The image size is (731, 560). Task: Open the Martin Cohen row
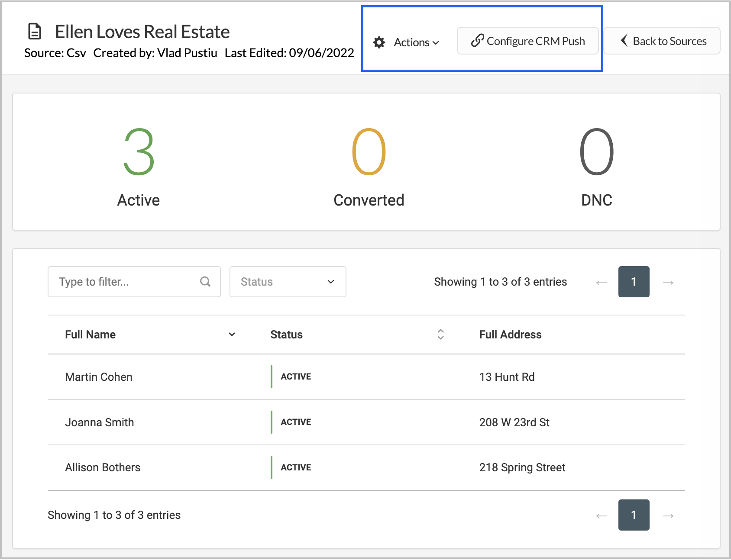point(99,377)
